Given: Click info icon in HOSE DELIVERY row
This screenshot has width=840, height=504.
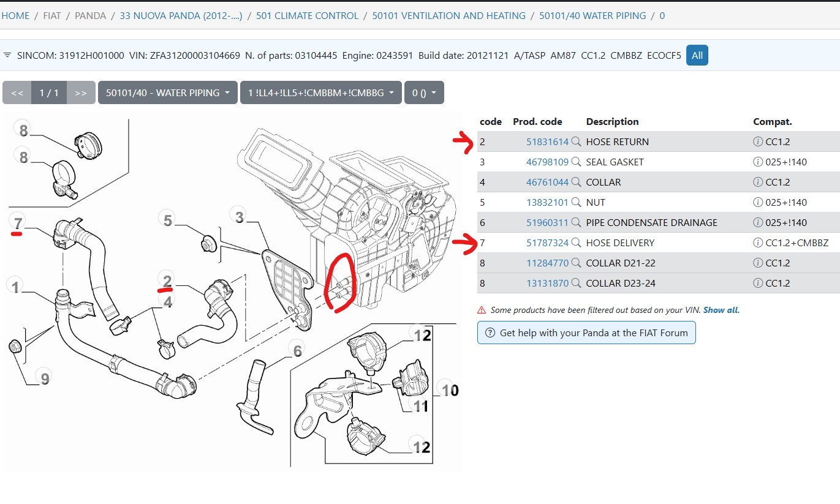Looking at the screenshot, I should pos(759,243).
